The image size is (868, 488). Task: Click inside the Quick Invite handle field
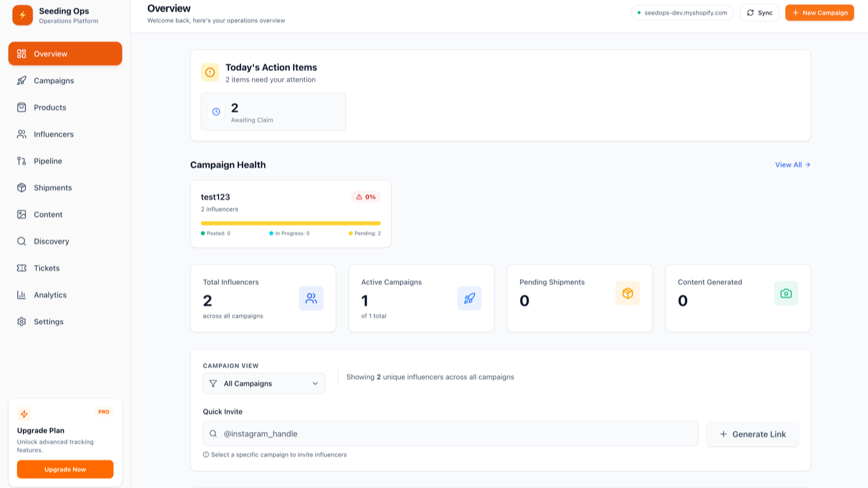[x=450, y=434]
